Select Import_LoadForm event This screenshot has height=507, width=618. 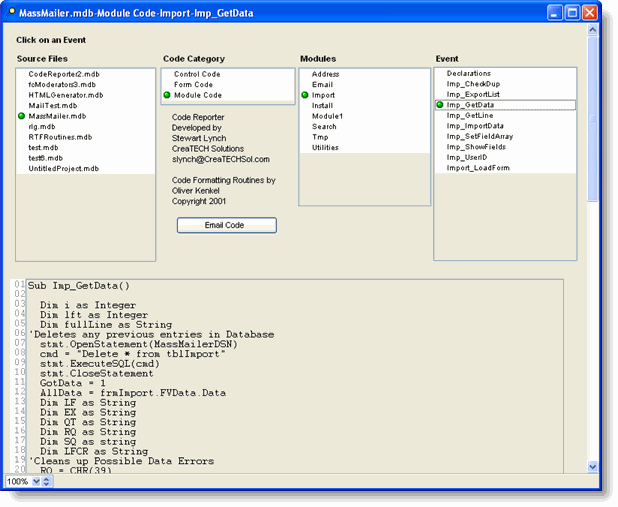coord(478,168)
